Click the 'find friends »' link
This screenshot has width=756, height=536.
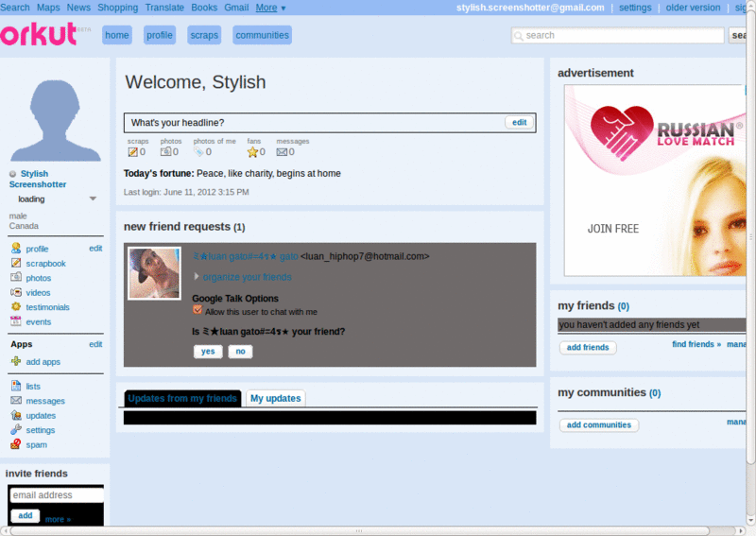click(696, 344)
